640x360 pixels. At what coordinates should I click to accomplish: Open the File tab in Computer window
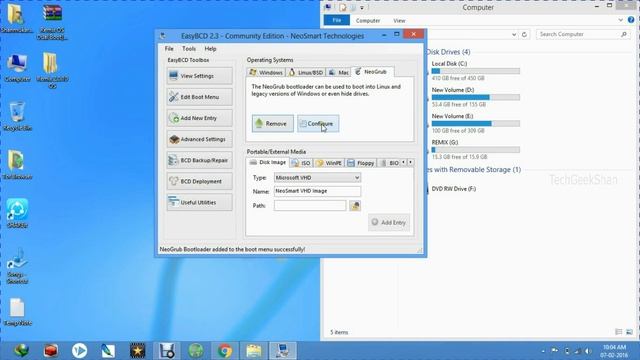337,20
